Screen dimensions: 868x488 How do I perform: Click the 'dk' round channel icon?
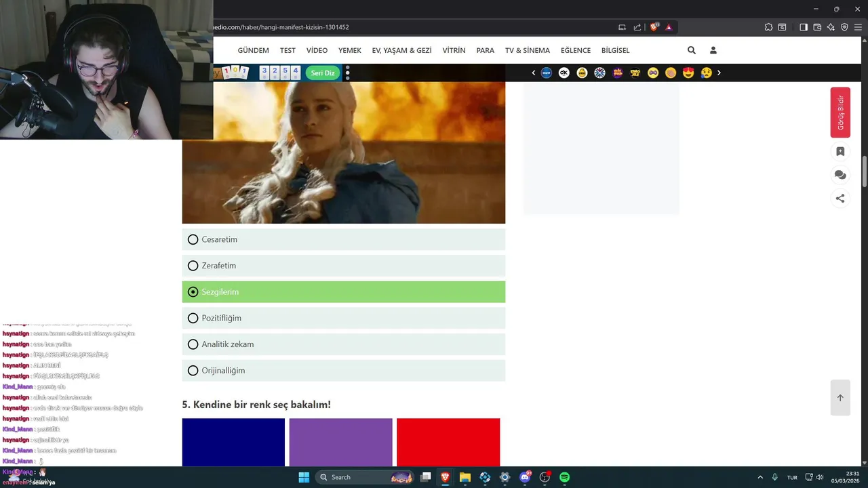(564, 73)
